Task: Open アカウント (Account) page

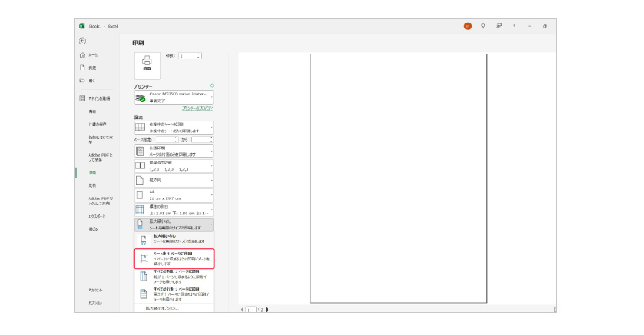Action: click(95, 291)
